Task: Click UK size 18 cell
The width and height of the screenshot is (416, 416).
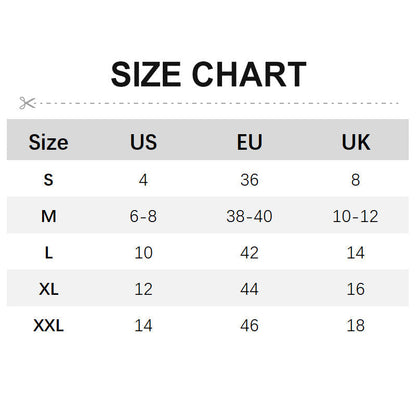Action: point(356,325)
